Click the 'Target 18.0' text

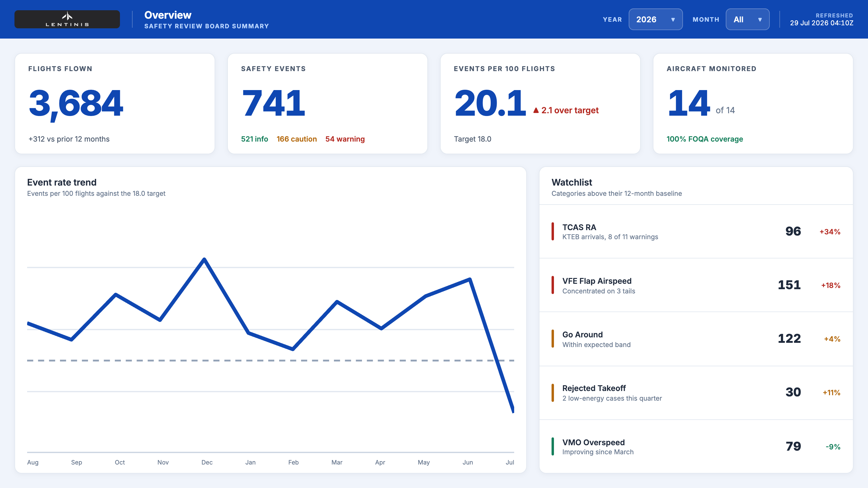pos(472,139)
